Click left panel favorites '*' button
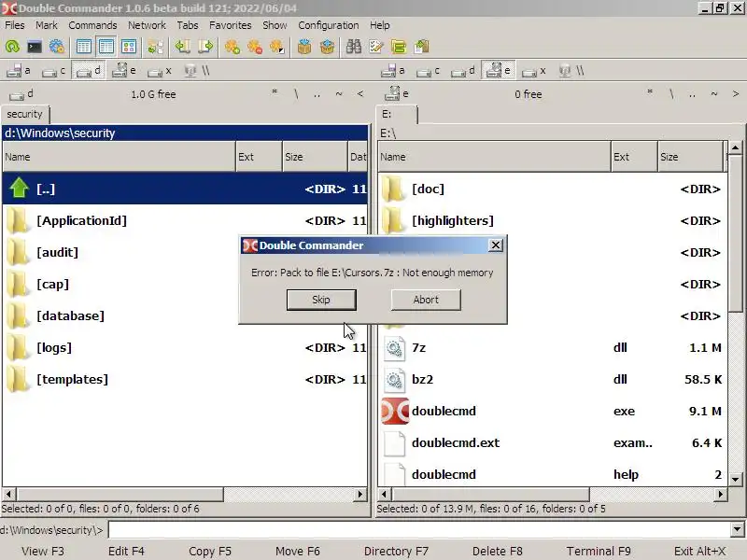The width and height of the screenshot is (747, 560). (x=275, y=93)
